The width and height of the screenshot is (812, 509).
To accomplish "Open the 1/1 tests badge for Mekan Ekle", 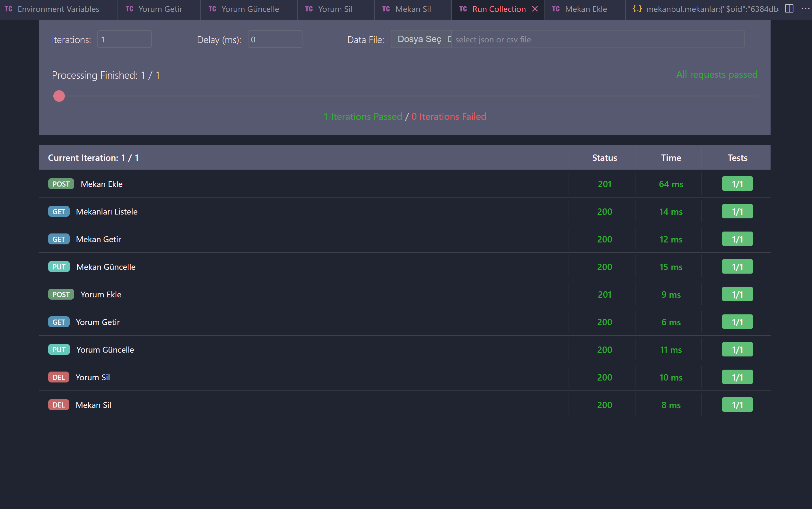I will 737,184.
